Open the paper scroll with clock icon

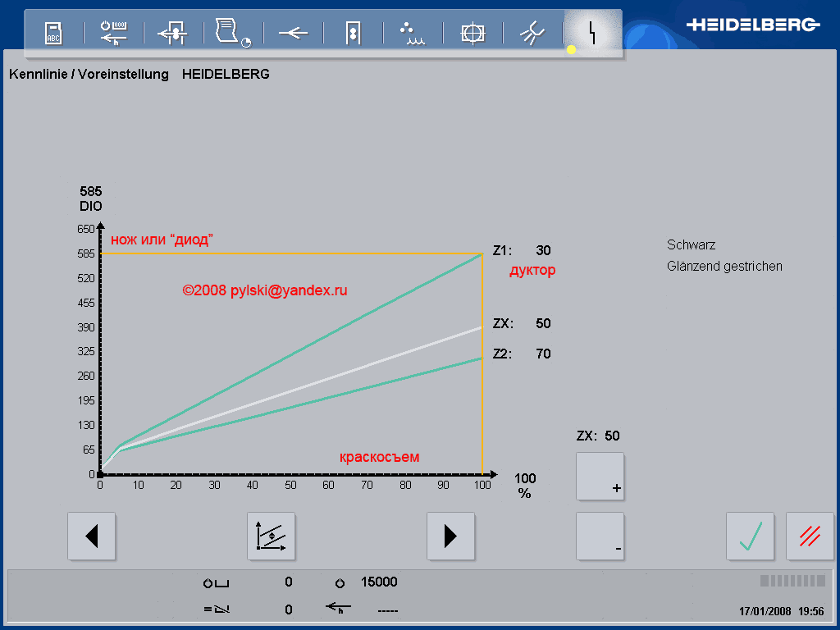point(232,33)
